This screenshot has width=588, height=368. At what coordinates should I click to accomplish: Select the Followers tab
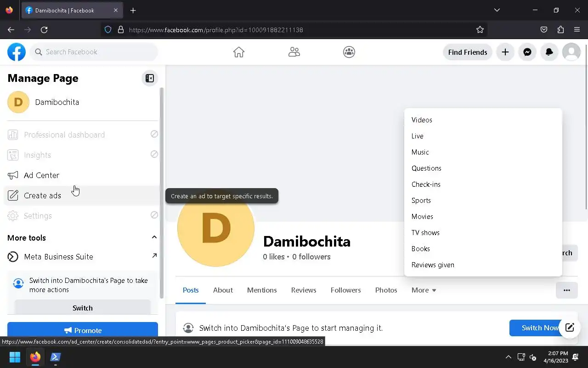pyautogui.click(x=345, y=290)
